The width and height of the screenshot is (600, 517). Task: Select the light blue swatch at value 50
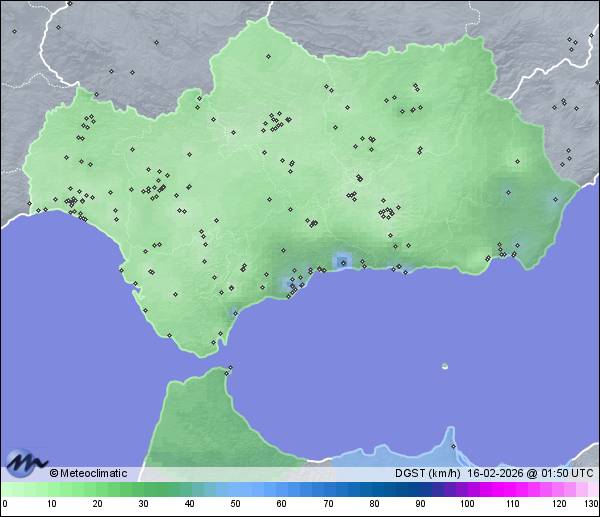[x=235, y=490]
